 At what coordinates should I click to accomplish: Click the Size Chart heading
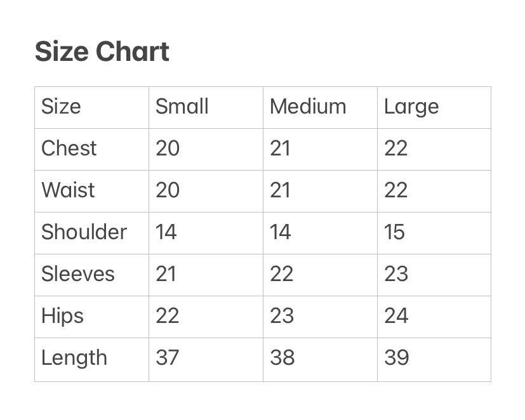pyautogui.click(x=102, y=51)
